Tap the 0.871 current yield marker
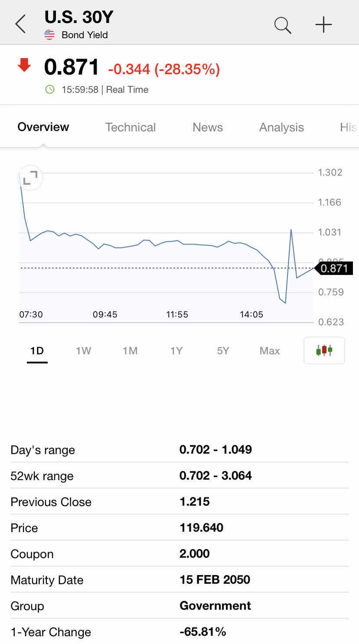This screenshot has width=359, height=644. click(334, 268)
